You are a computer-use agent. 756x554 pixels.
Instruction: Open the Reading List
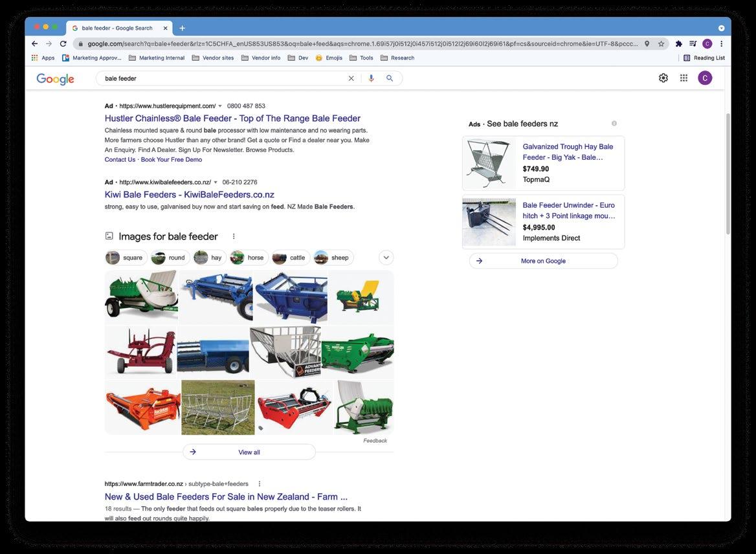(x=704, y=58)
